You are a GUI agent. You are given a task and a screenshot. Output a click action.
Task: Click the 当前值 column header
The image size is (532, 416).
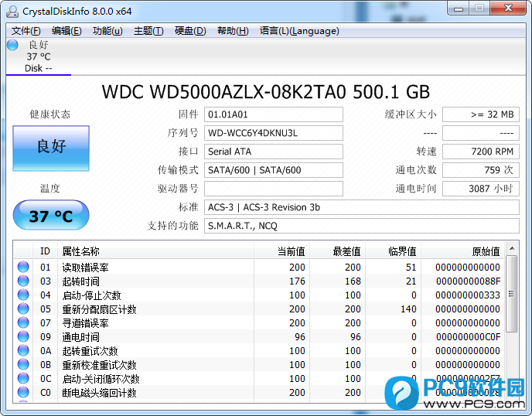[x=281, y=251]
